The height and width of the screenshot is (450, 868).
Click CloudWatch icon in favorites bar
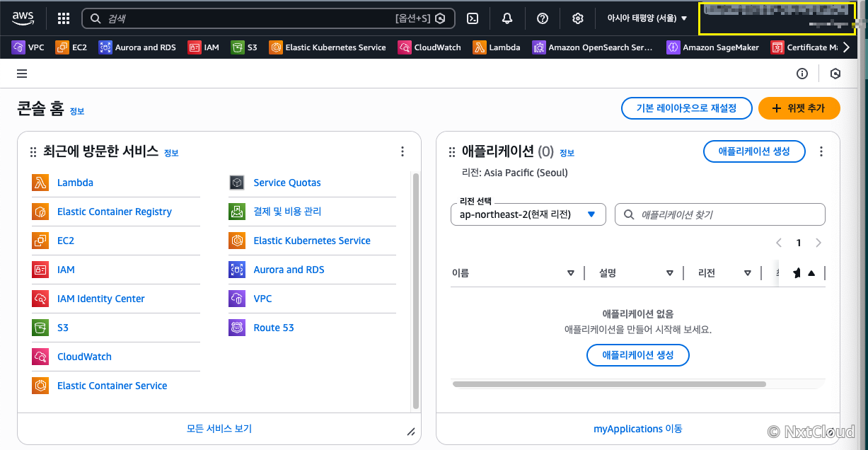[404, 47]
